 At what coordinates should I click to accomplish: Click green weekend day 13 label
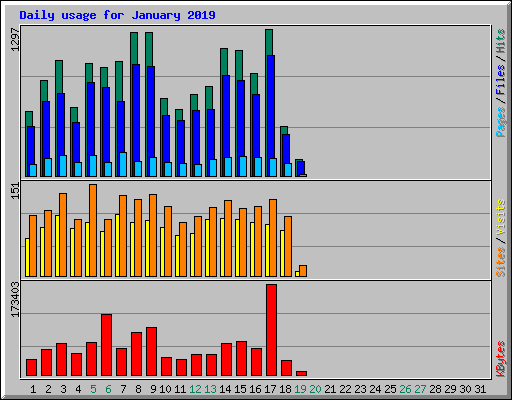click(x=210, y=389)
